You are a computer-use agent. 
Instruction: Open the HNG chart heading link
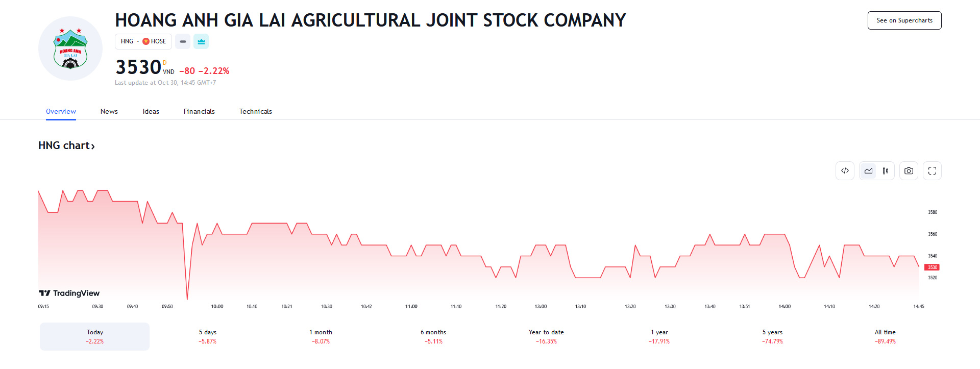(66, 145)
